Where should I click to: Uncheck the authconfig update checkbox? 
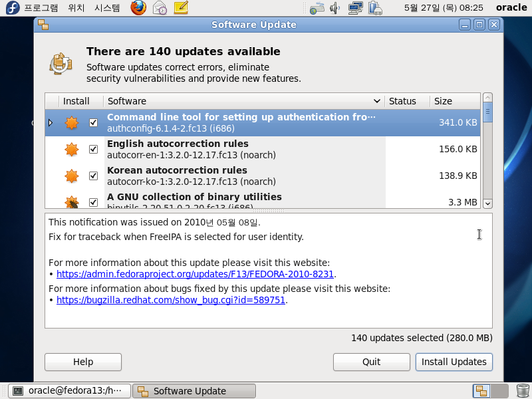tap(93, 122)
